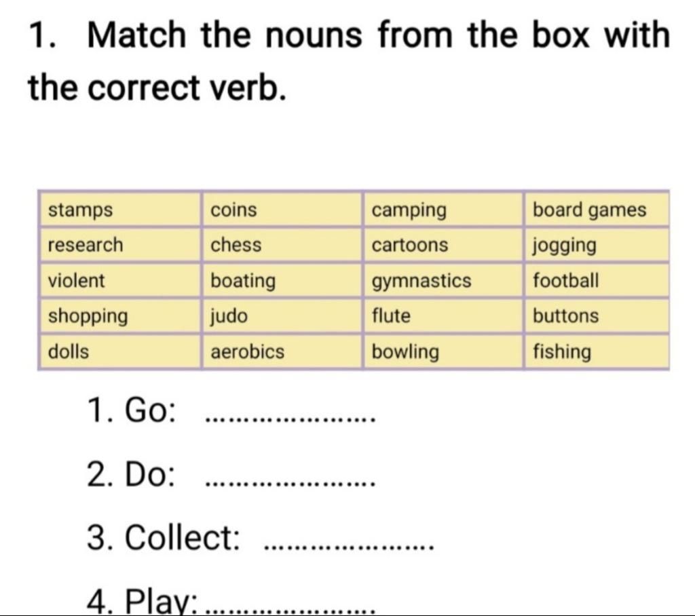Select the 'gymnastics' cell
695x616 pixels.
pyautogui.click(x=443, y=280)
